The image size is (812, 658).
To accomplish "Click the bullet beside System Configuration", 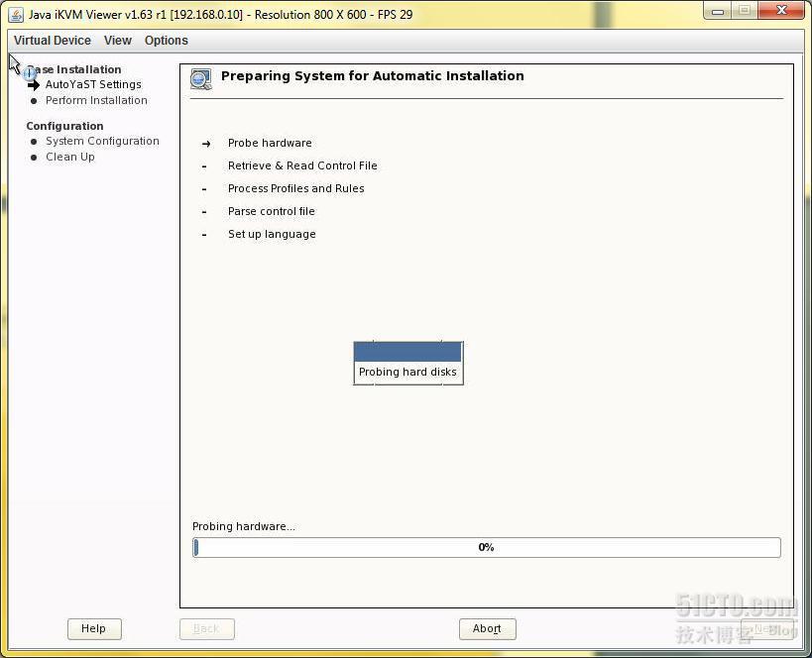I will 34,142.
